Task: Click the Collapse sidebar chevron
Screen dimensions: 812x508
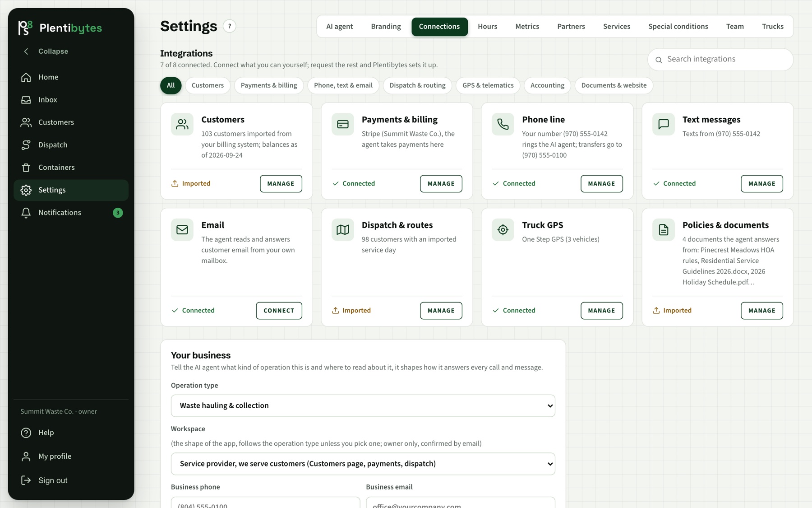Action: coord(26,51)
